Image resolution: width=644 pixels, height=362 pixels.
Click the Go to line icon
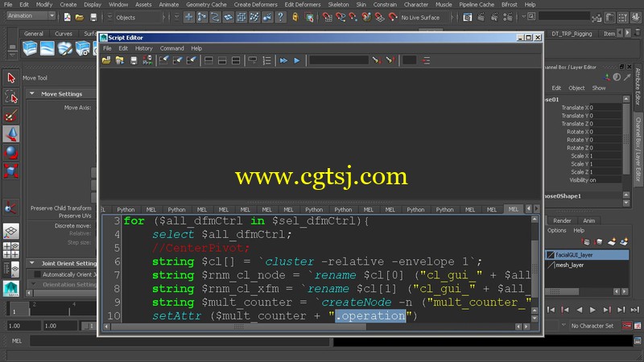tap(426, 61)
